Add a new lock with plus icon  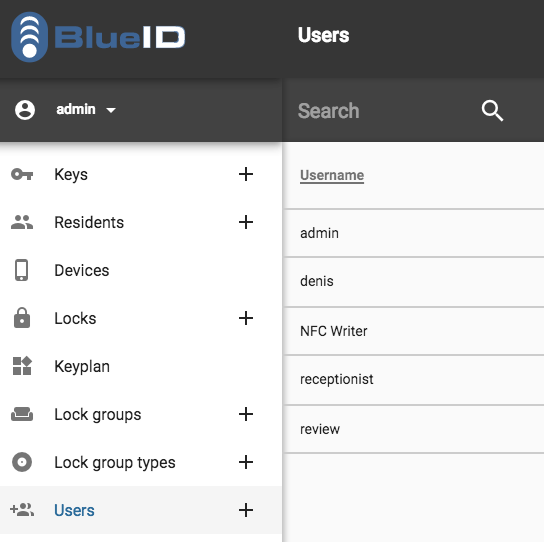(x=246, y=318)
